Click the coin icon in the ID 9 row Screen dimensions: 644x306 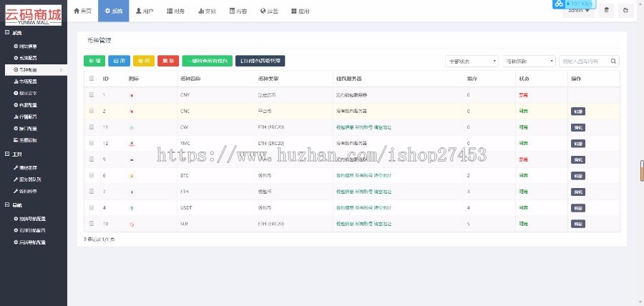click(x=132, y=159)
